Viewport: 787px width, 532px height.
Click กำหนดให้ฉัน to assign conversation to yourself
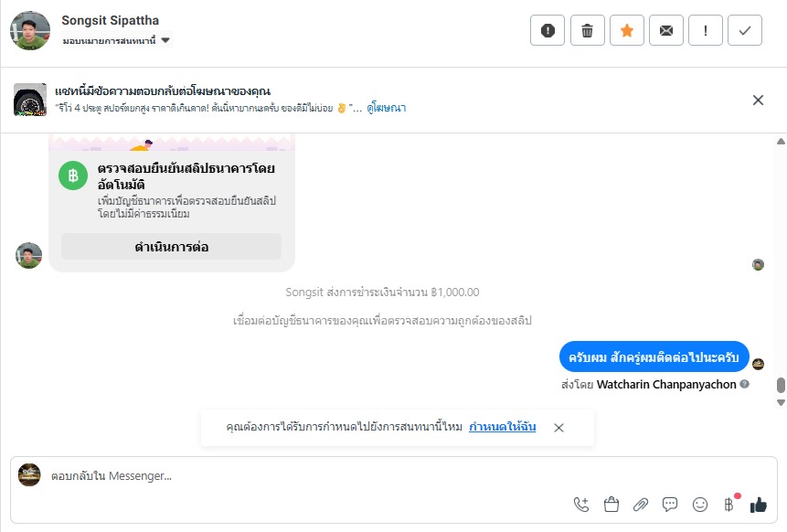pyautogui.click(x=503, y=427)
